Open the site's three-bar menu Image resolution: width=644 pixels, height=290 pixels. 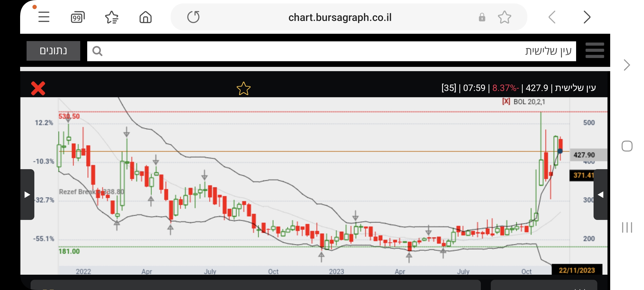pyautogui.click(x=595, y=50)
